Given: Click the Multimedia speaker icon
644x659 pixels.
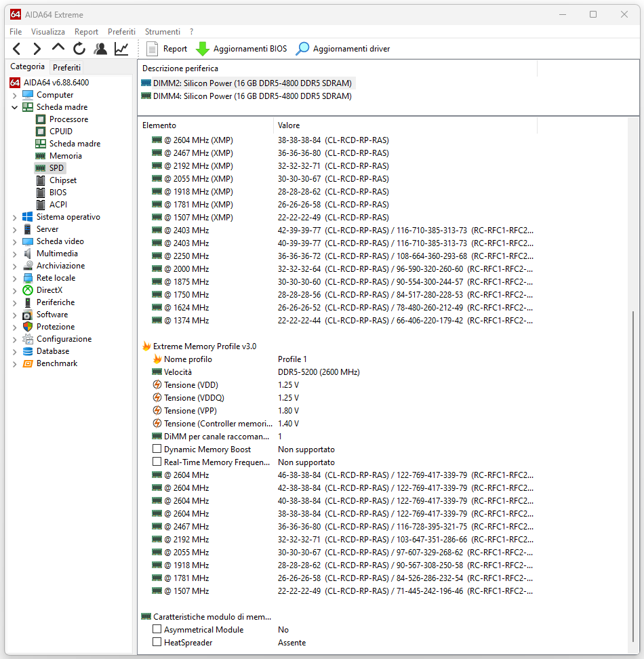Looking at the screenshot, I should click(x=28, y=254).
